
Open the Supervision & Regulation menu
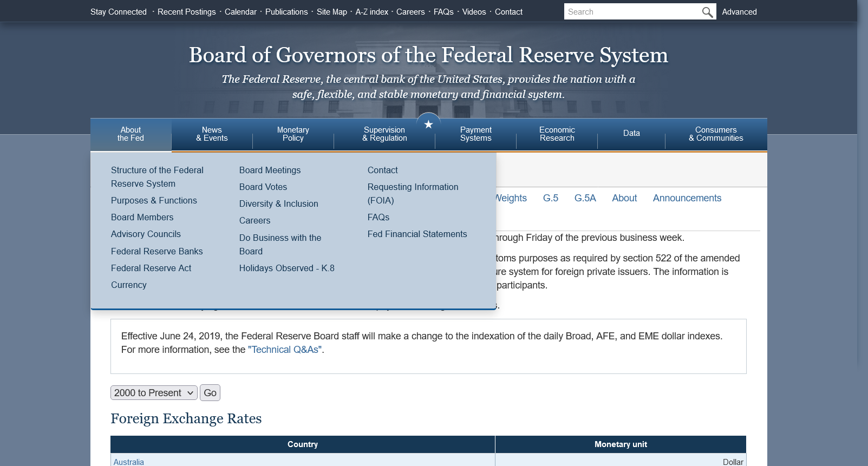384,134
